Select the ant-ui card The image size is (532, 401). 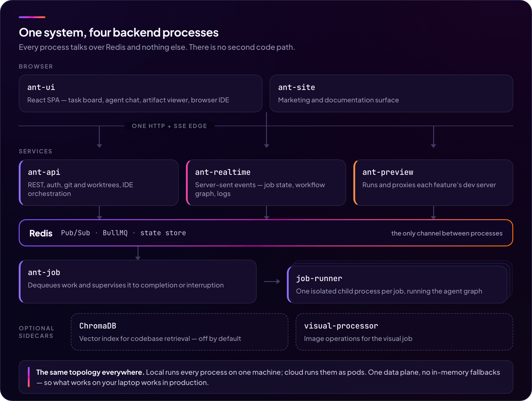[x=140, y=94]
